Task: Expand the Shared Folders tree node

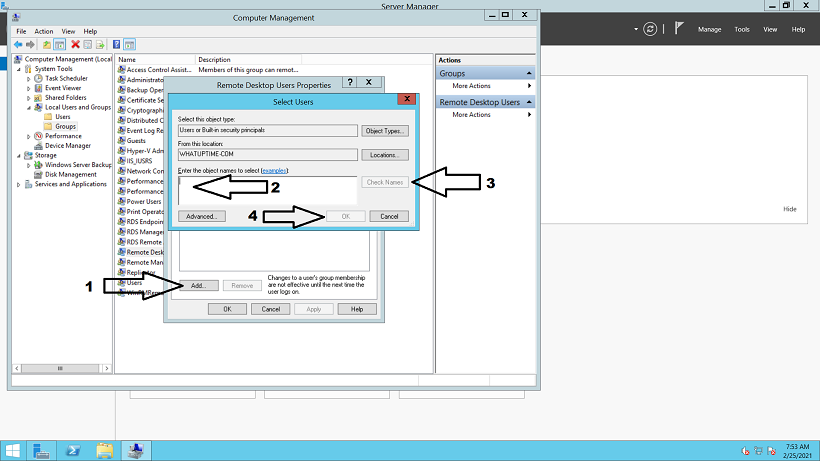Action: click(29, 98)
